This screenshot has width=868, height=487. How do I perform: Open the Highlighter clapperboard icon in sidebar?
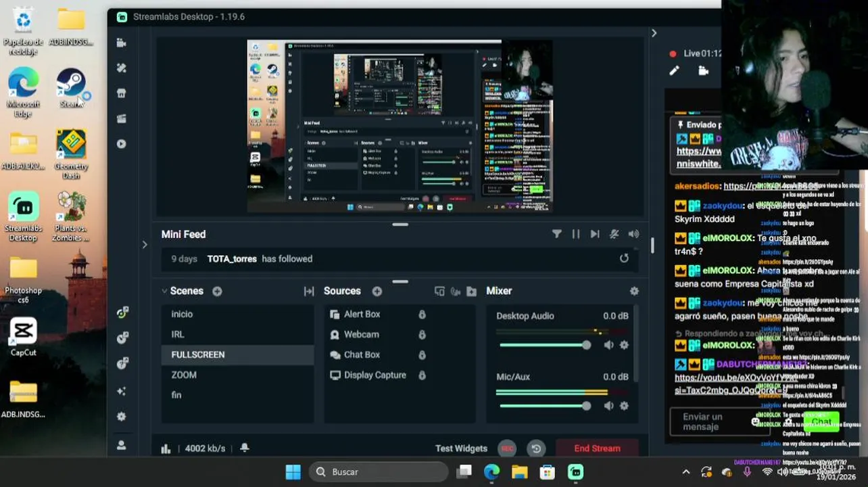(121, 118)
